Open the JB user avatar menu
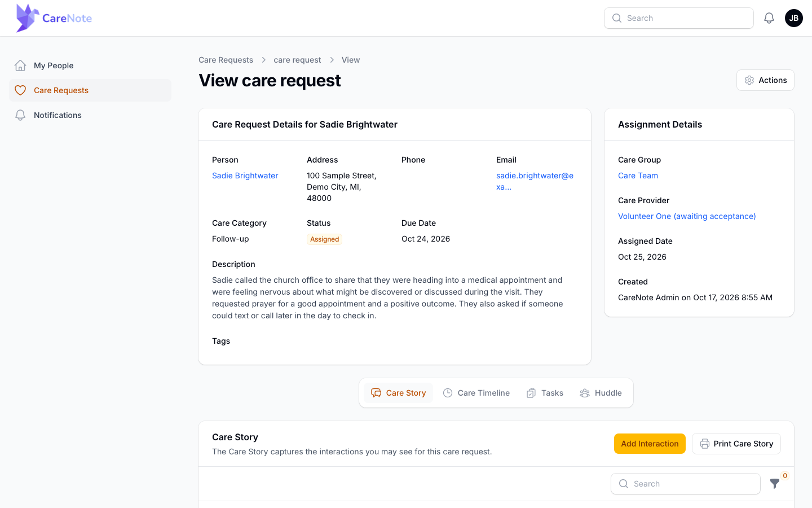This screenshot has width=812, height=508. [x=794, y=18]
